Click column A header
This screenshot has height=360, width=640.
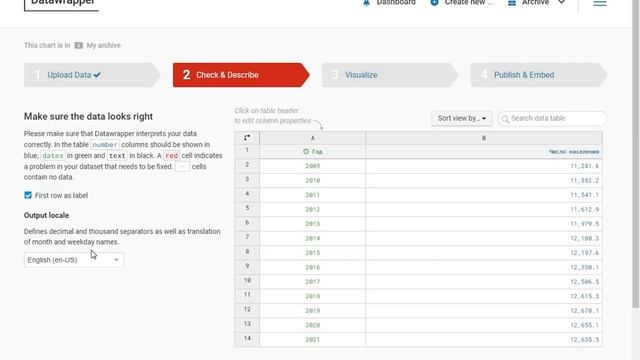(x=313, y=138)
